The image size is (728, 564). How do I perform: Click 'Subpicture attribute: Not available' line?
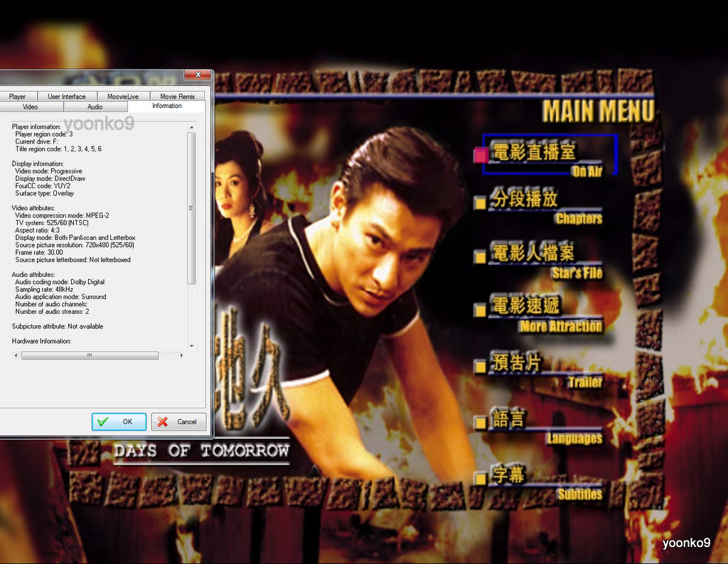click(x=58, y=327)
